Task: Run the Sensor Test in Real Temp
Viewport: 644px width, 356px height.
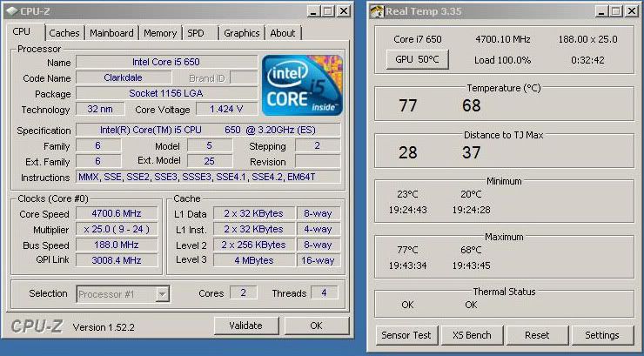Action: [x=406, y=335]
